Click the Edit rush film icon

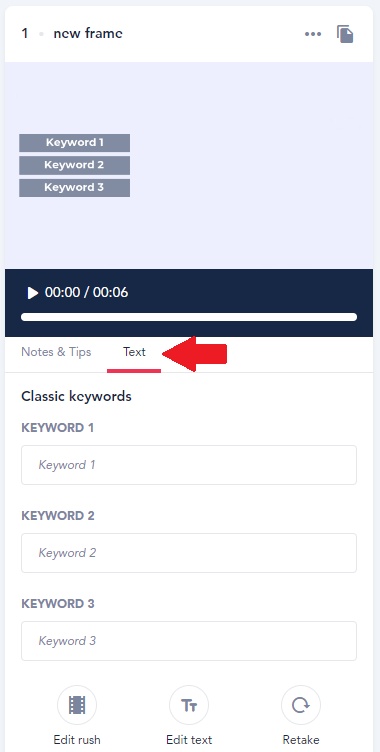click(77, 705)
